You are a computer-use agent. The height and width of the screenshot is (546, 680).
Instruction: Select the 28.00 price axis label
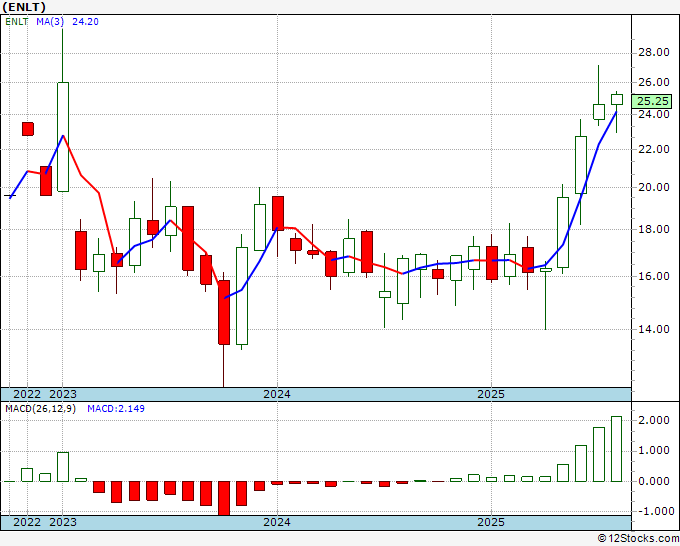[654, 52]
